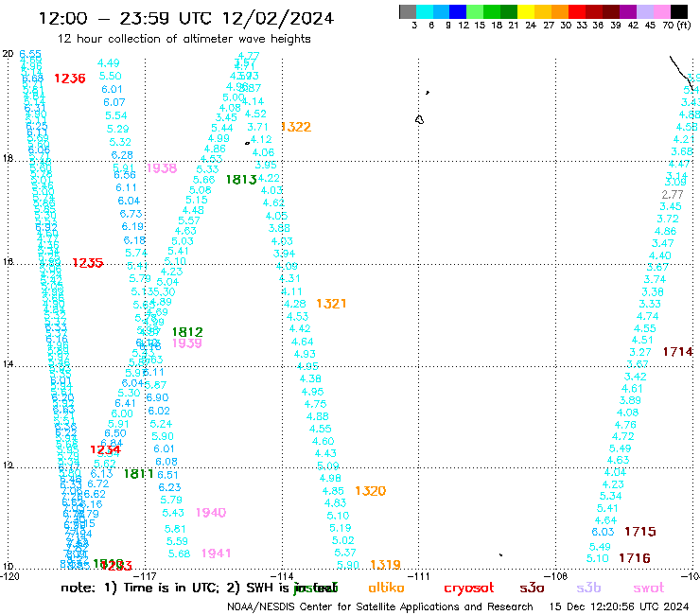Click the altika pass label 1322
This screenshot has width=700, height=615.
296,127
